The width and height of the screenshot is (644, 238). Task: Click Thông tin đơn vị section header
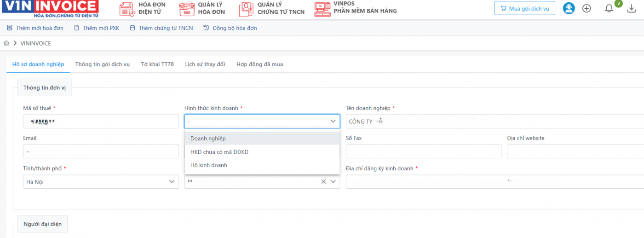45,87
